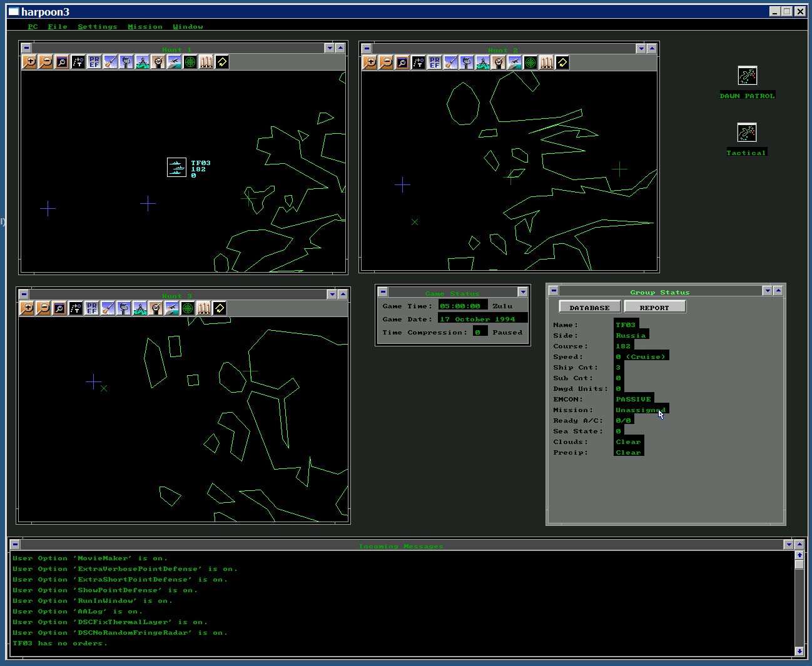Click the green radar icon in Hunt 1
812x666 pixels.
pos(190,62)
